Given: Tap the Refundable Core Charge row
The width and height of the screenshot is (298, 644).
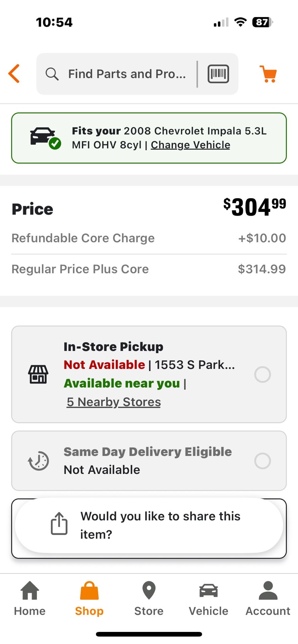Looking at the screenshot, I should click(149, 238).
